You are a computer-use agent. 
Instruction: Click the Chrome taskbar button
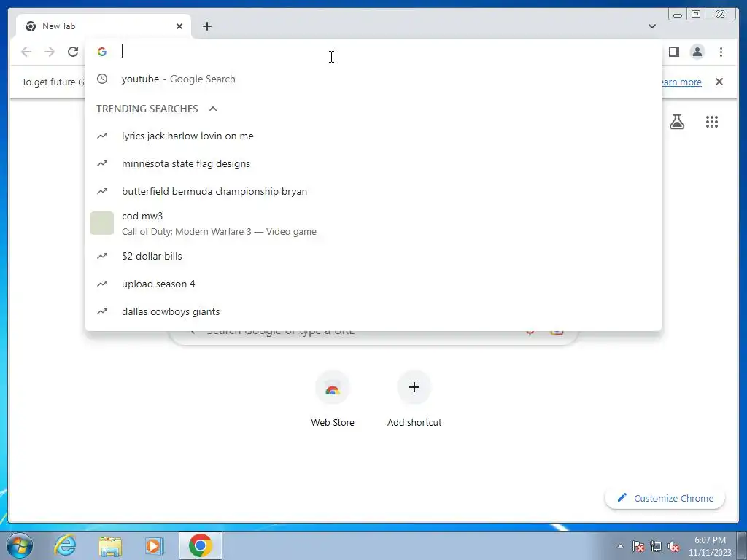pyautogui.click(x=201, y=545)
